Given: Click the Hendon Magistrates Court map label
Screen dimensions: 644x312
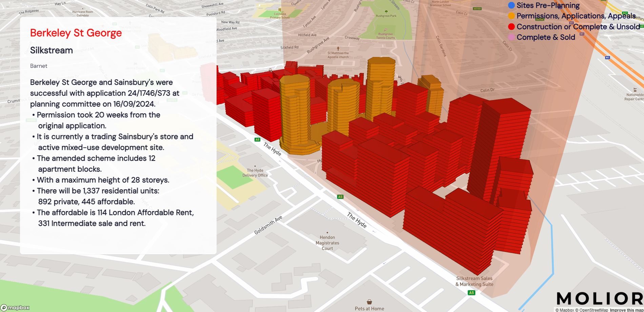Looking at the screenshot, I should pyautogui.click(x=327, y=243).
